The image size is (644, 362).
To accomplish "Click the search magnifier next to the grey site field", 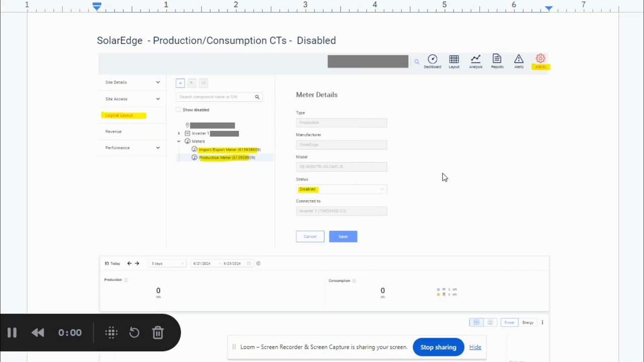I will coord(417,62).
